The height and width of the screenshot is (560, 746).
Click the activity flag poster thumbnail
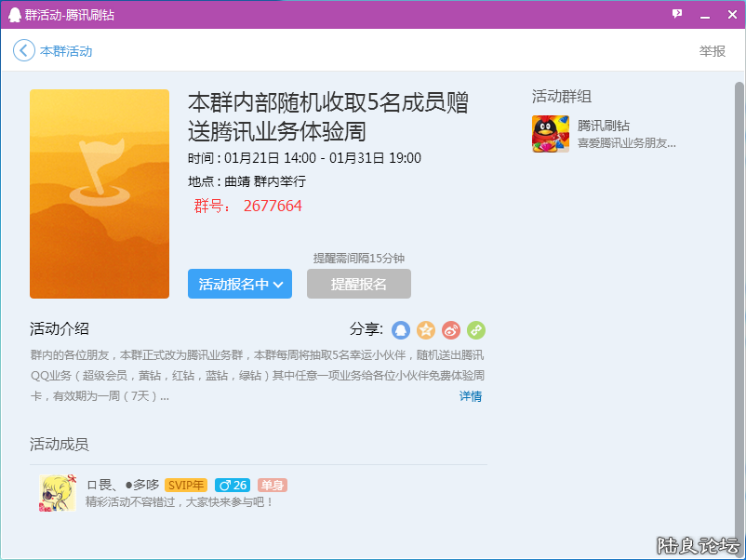pyautogui.click(x=99, y=193)
